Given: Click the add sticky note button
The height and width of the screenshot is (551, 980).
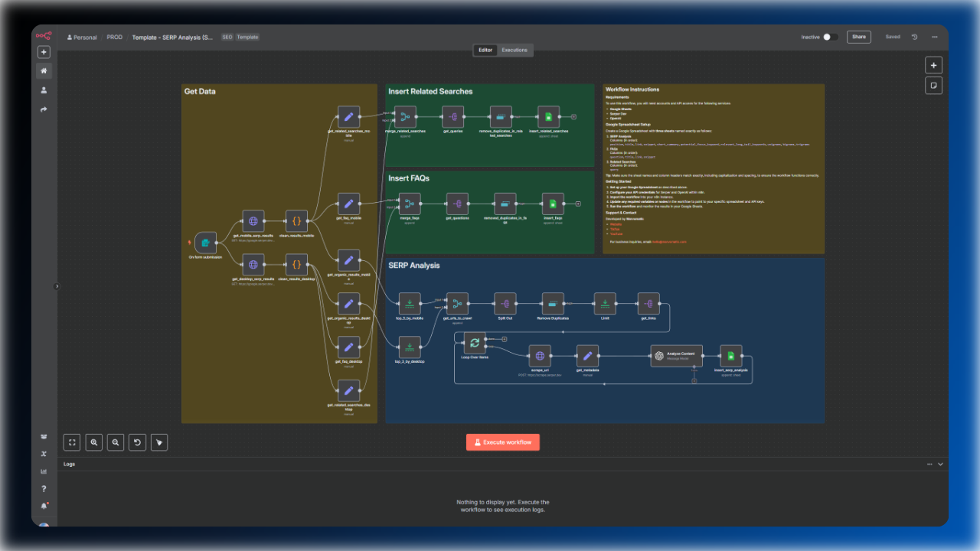Looking at the screenshot, I should [933, 85].
